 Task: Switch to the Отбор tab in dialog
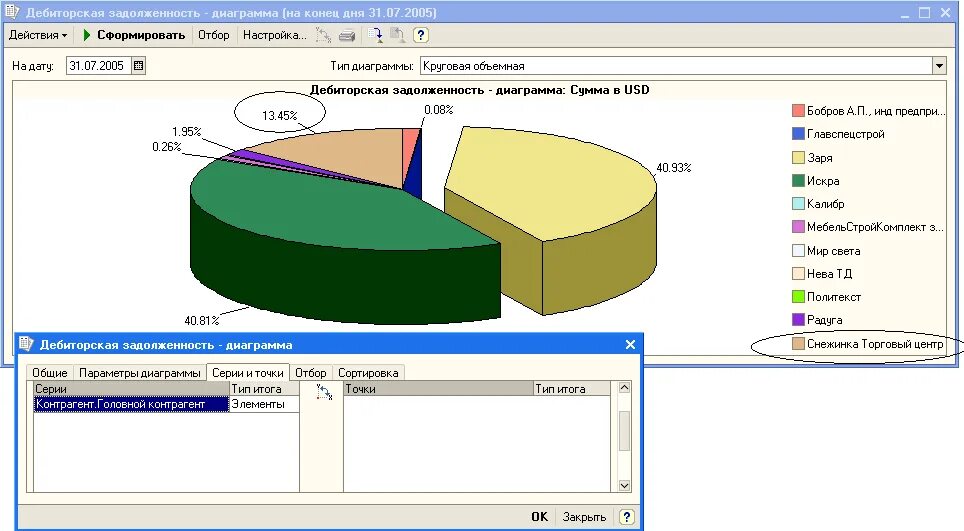[310, 372]
